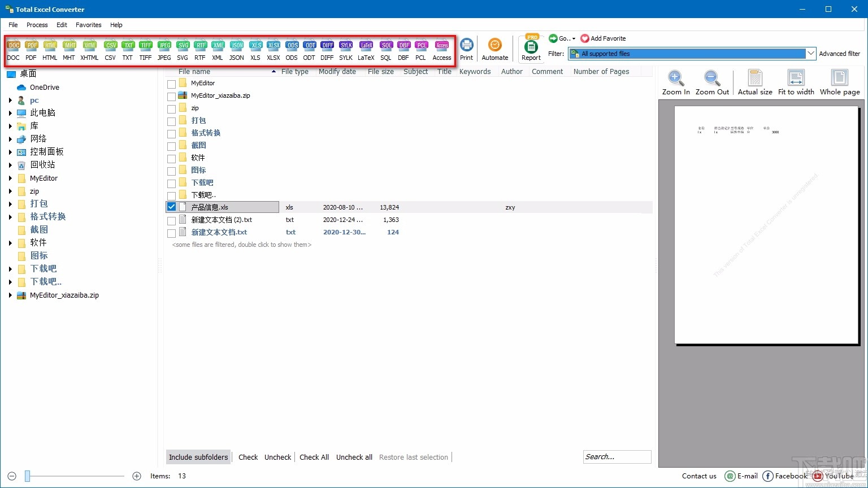Image resolution: width=868 pixels, height=488 pixels.
Task: Fit preview to width
Action: [x=796, y=83]
